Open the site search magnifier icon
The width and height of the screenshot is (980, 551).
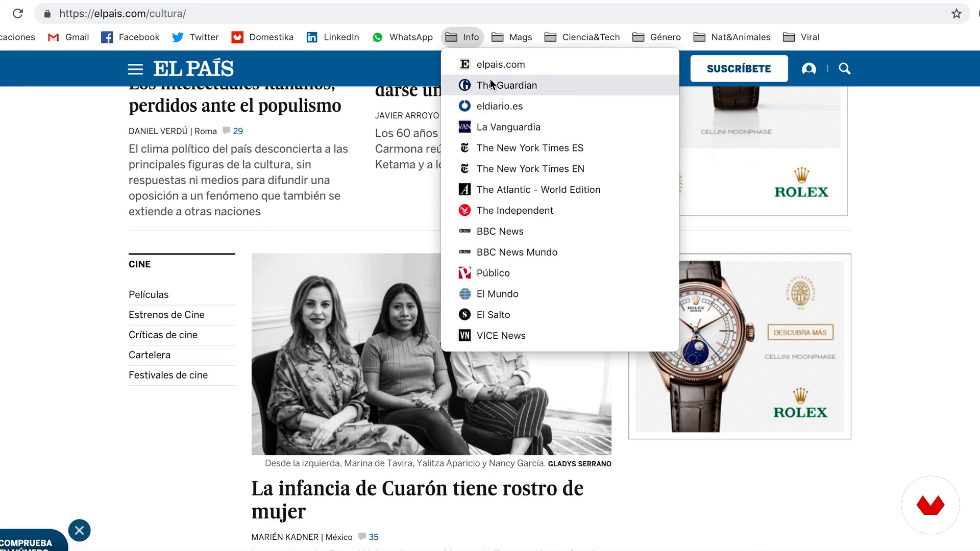tap(845, 68)
